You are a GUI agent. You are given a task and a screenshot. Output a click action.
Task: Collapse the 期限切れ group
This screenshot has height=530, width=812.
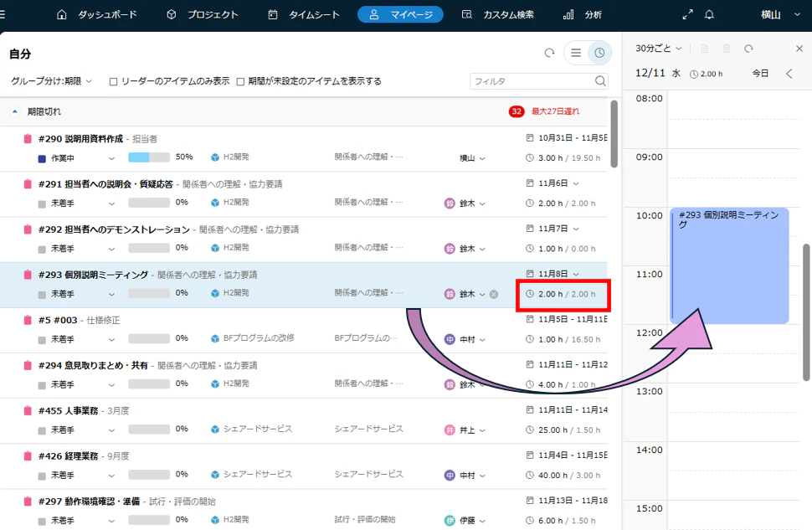[15, 111]
